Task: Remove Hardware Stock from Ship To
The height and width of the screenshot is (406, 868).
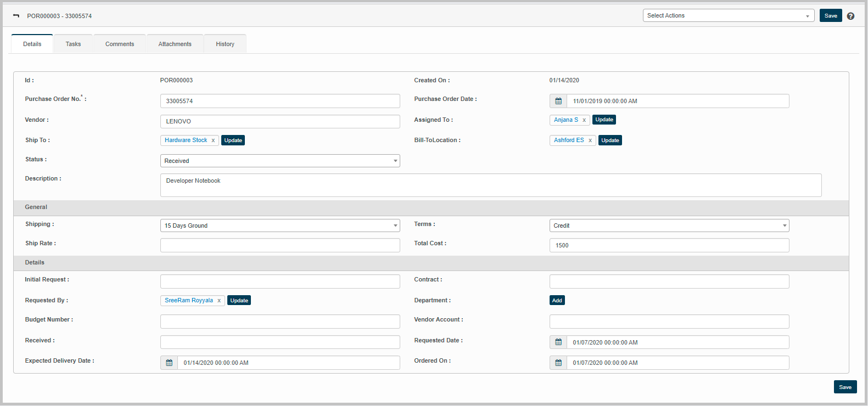Action: coord(213,140)
